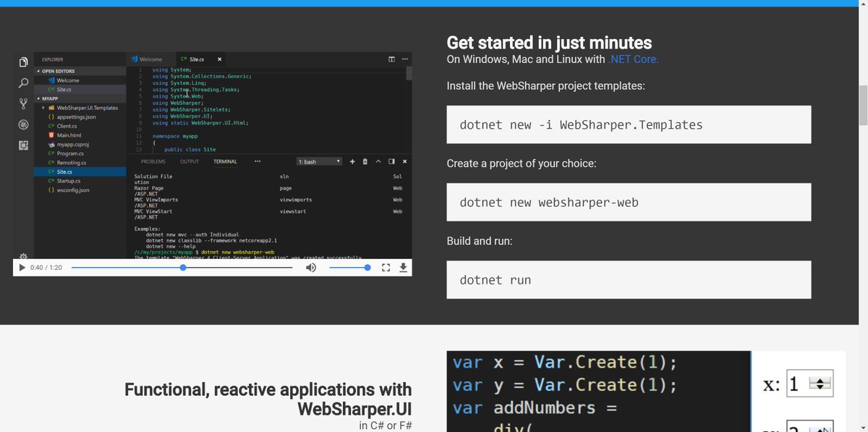Switch to the PROBLEMS panel tab
The height and width of the screenshot is (432, 868).
click(x=153, y=161)
